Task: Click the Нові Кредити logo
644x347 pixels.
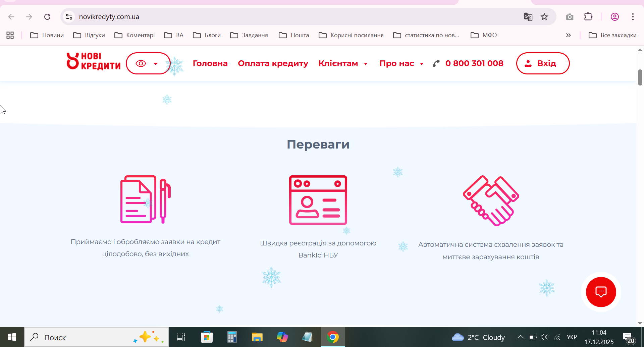Action: click(x=94, y=61)
